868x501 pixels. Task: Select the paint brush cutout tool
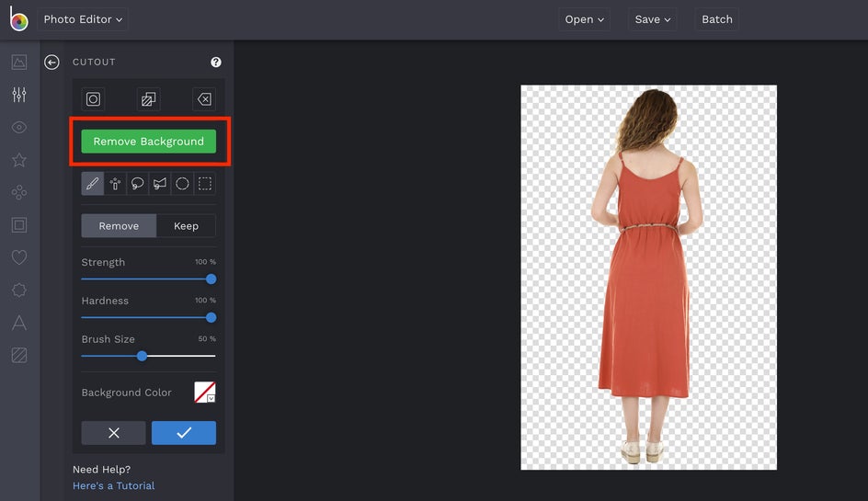coord(93,184)
